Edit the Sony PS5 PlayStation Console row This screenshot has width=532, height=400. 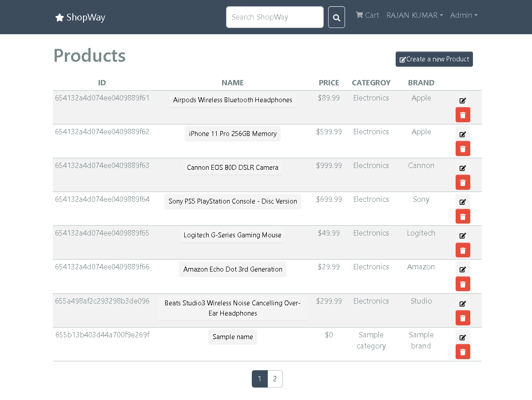pyautogui.click(x=462, y=202)
